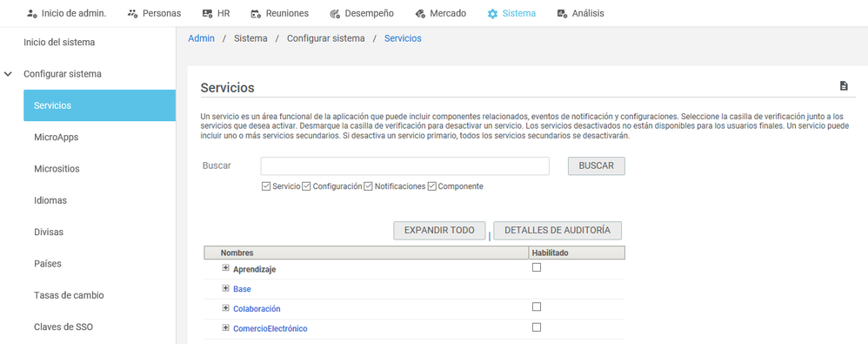The width and height of the screenshot is (868, 344).
Task: Click the document icon beside Servicios heading
Action: point(844,86)
